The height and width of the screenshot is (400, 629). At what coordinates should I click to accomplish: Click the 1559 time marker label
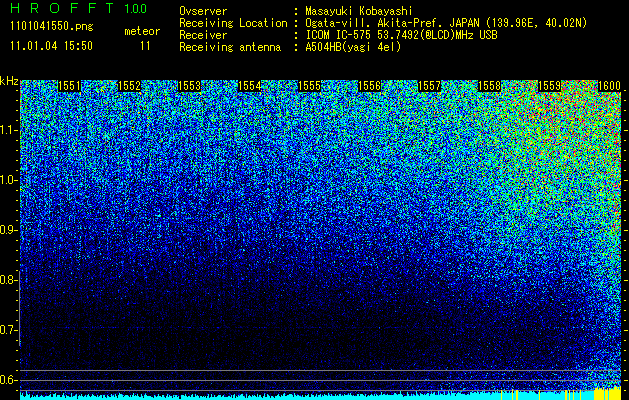(550, 86)
